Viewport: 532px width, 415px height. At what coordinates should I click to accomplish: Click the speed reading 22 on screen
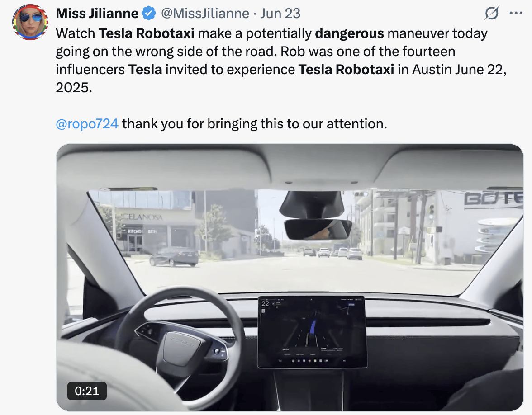coord(265,303)
